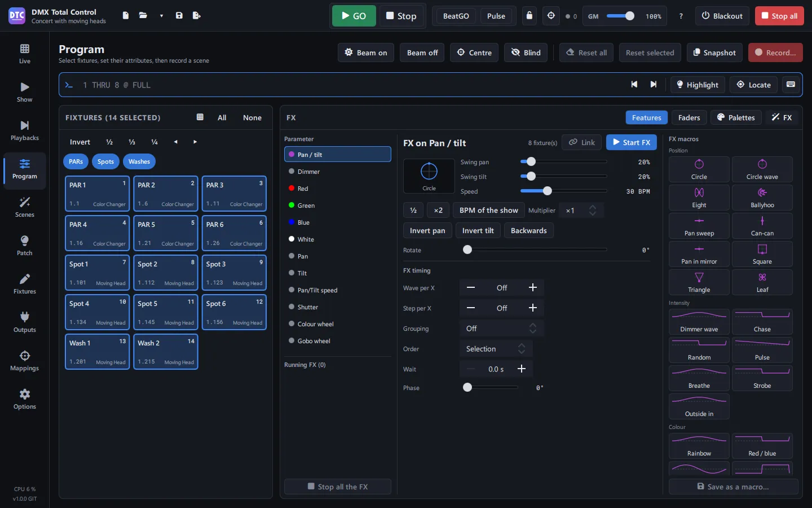812x508 pixels.
Task: Open the help question mark
Action: coord(681,16)
